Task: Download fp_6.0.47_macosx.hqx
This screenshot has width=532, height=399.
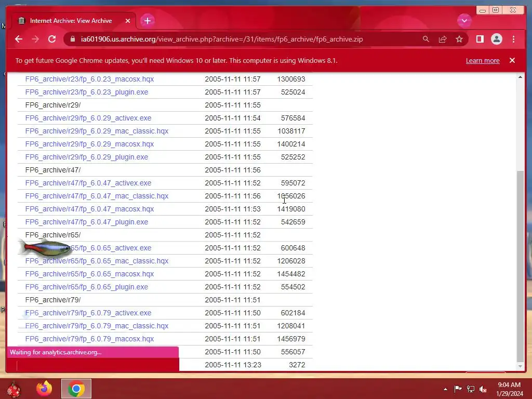Action: [x=89, y=209]
